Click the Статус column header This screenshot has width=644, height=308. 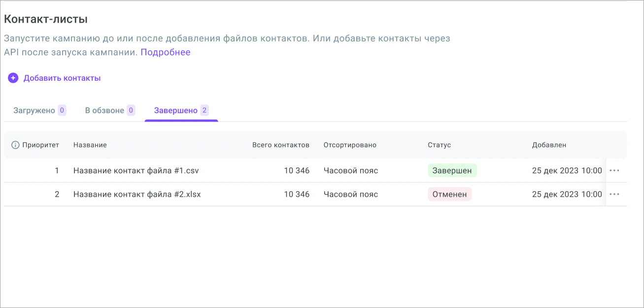(439, 145)
